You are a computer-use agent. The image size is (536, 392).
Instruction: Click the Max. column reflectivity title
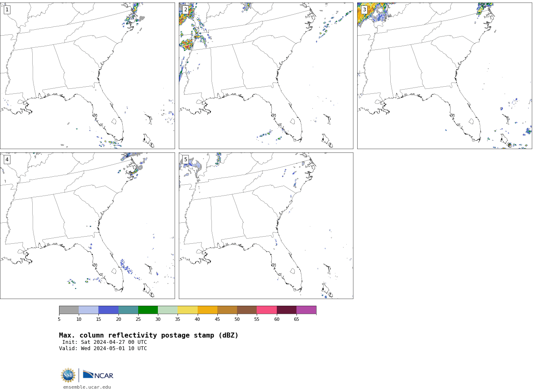click(149, 335)
